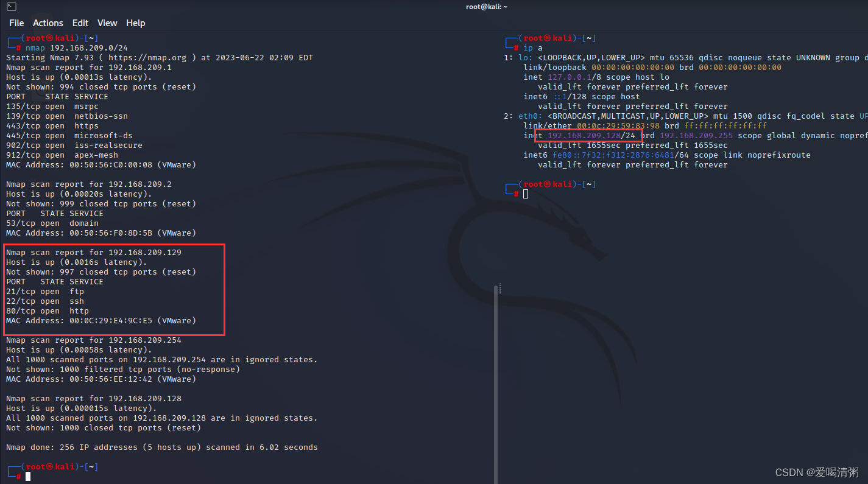Click the '80/tcp open http' row
This screenshot has width=868, height=484.
coord(48,310)
